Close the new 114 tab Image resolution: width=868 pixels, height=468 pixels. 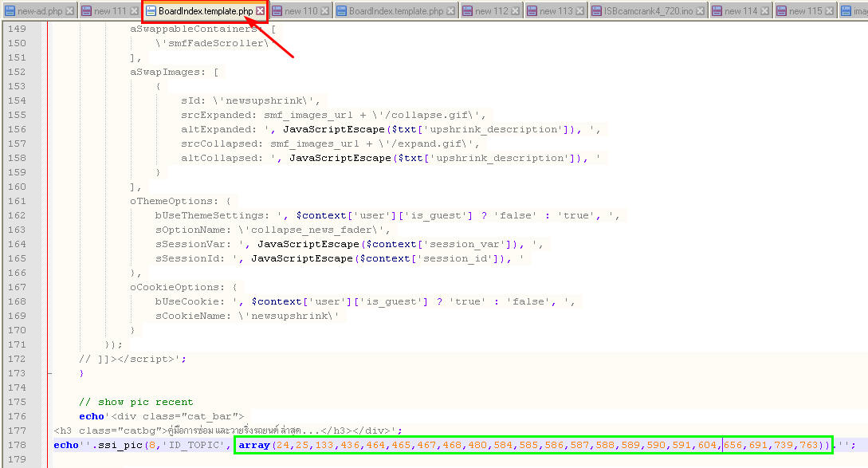(764, 11)
